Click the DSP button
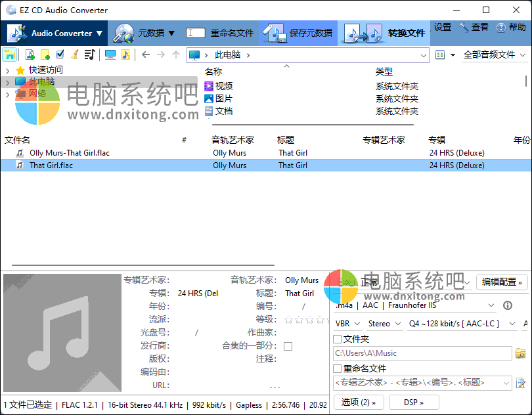This screenshot has width=532, height=415. [x=414, y=403]
